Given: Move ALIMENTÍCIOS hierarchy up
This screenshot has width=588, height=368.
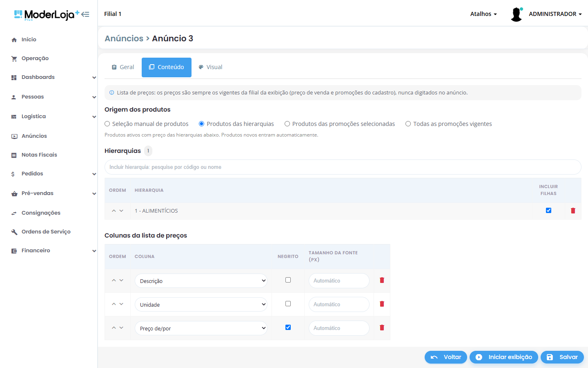Looking at the screenshot, I should coord(114,211).
